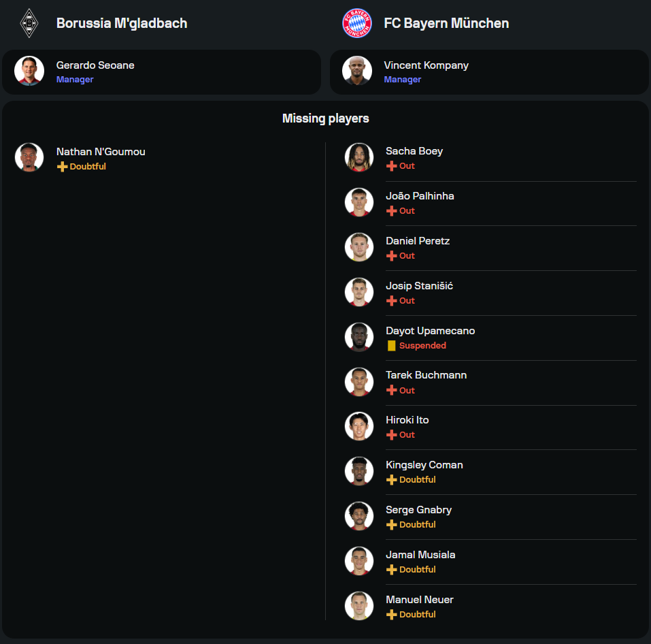
Task: Click the FC Bayern München club logo
Action: click(356, 23)
